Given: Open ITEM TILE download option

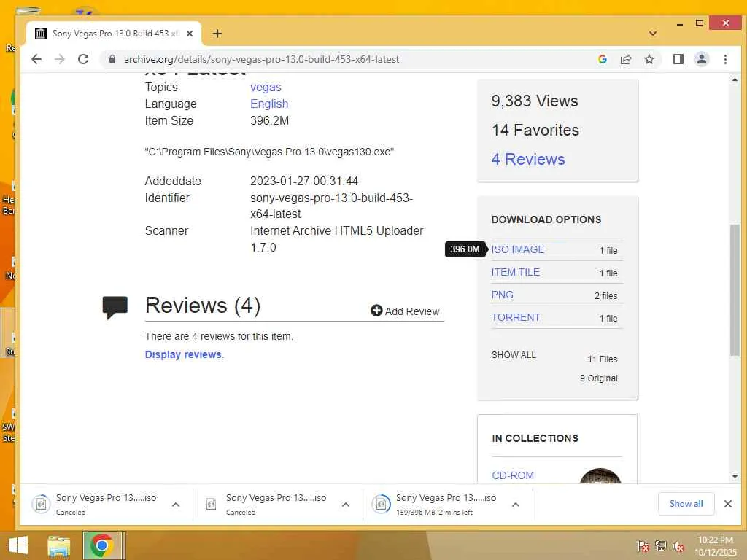Looking at the screenshot, I should click(516, 272).
